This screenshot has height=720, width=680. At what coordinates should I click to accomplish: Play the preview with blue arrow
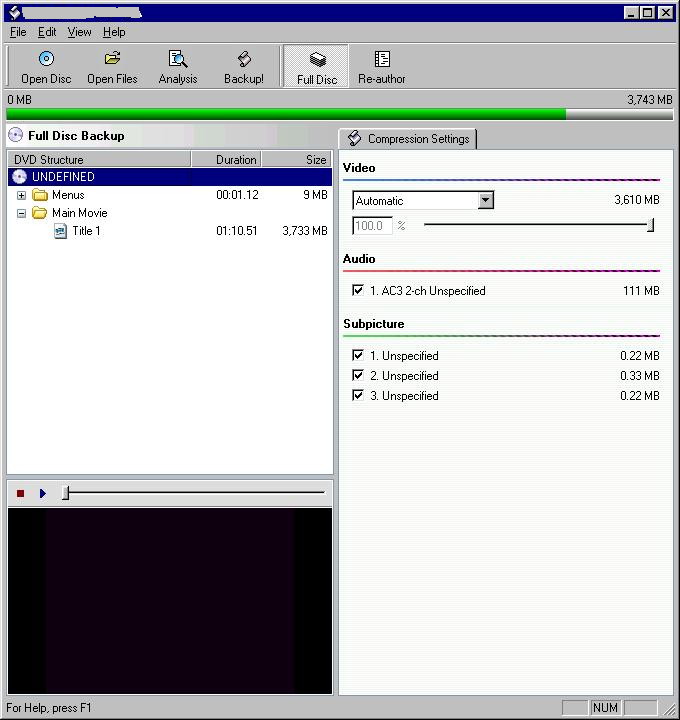[43, 493]
